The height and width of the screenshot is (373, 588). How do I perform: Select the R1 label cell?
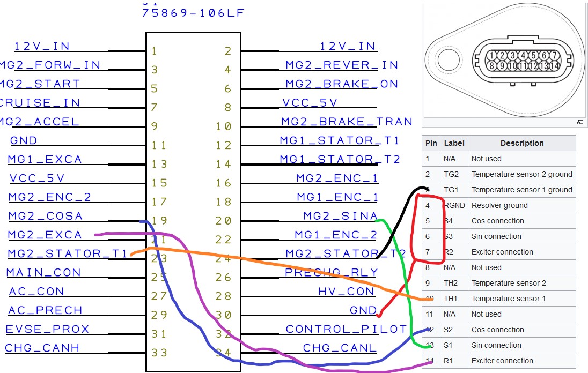(x=454, y=361)
